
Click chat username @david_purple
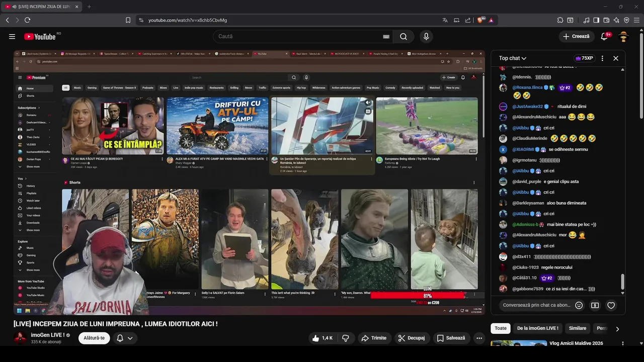click(527, 182)
